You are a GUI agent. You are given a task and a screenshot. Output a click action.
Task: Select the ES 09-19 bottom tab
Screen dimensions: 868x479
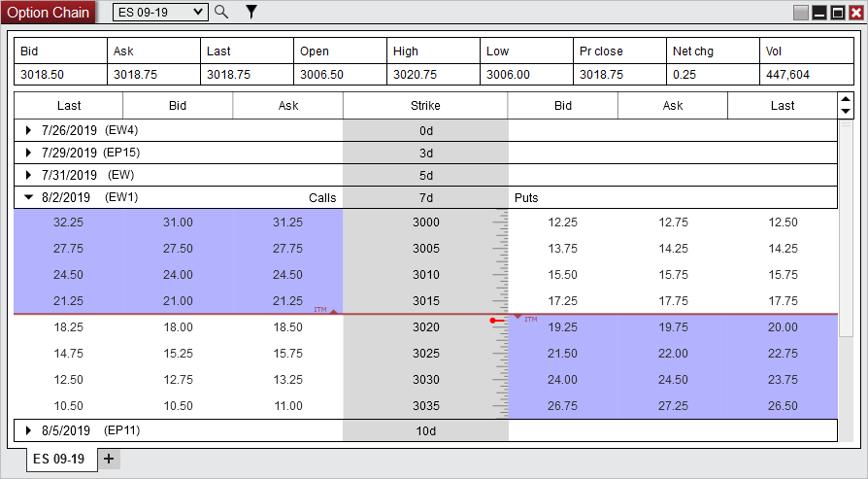point(59,459)
